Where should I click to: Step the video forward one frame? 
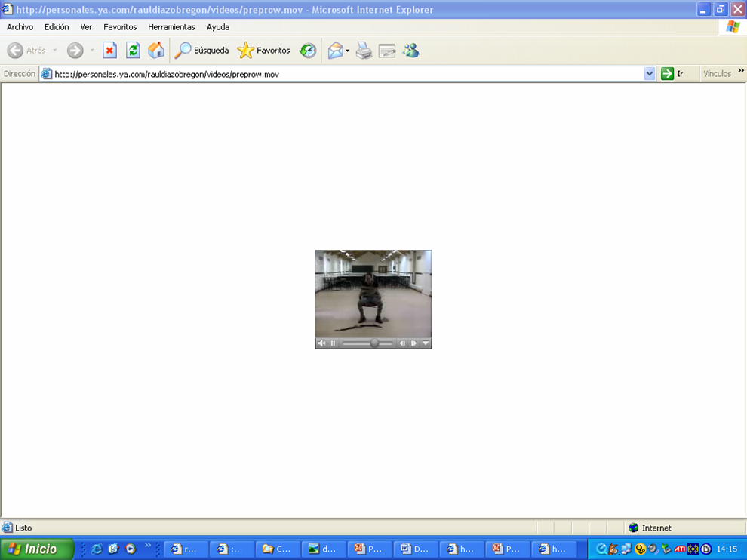(x=413, y=343)
